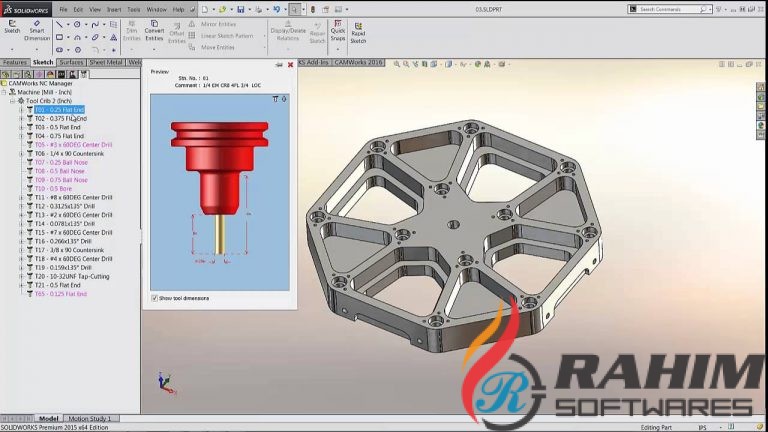Click the pin icon in Preview popup

279,65
